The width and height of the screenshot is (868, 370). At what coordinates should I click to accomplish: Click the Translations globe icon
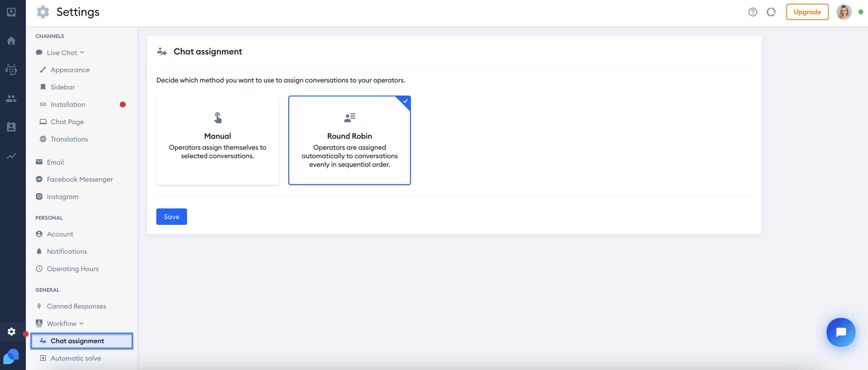point(43,139)
